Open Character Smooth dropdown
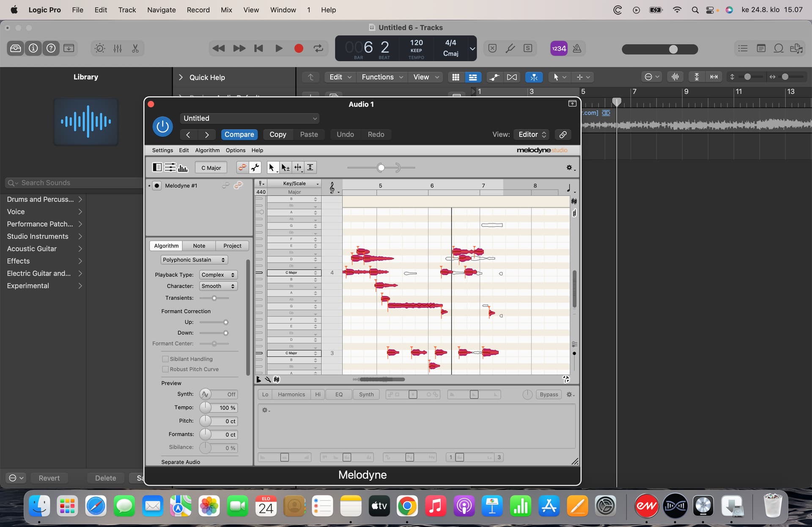This screenshot has width=812, height=527. click(218, 286)
